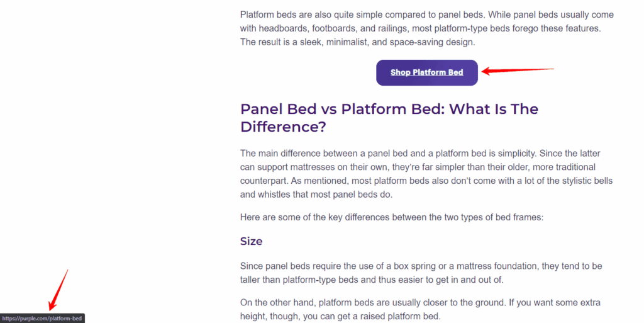Click the red arrow pointing at status URL
The image size is (644, 323).
[58, 290]
